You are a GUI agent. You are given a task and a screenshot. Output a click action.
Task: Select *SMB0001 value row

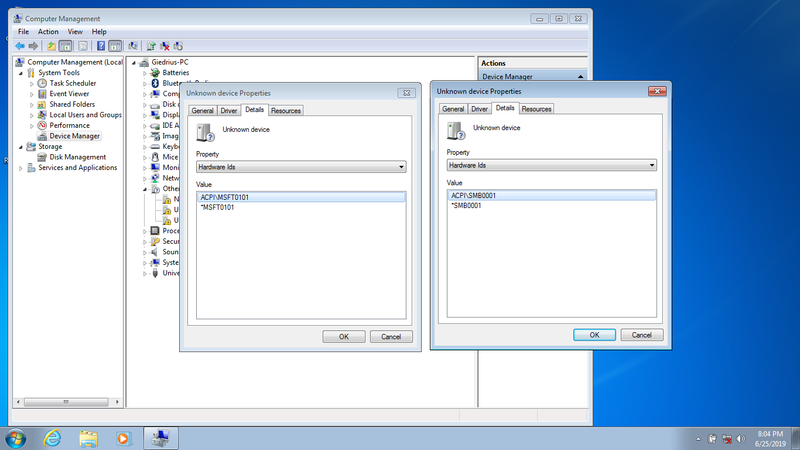pos(552,206)
